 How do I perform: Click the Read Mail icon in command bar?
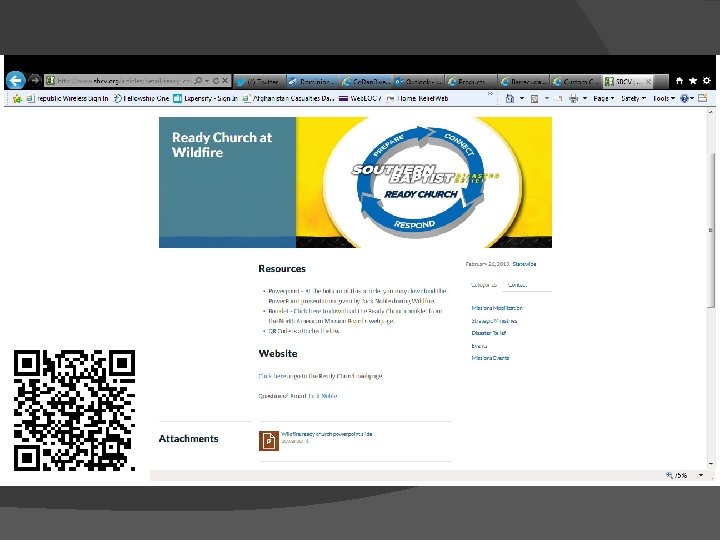(558, 98)
